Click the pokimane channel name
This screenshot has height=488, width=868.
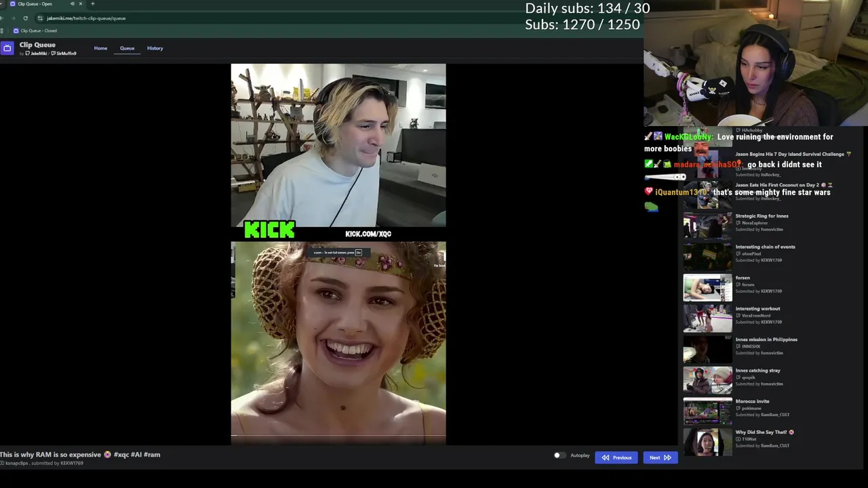tap(751, 408)
